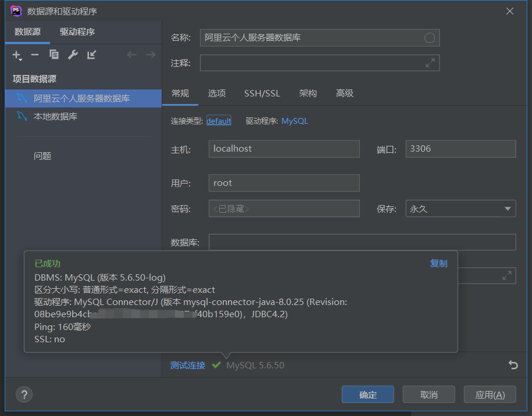Click MySQL icon beside 阿里云个人服务器数据库
This screenshot has height=416, width=532.
[22, 98]
